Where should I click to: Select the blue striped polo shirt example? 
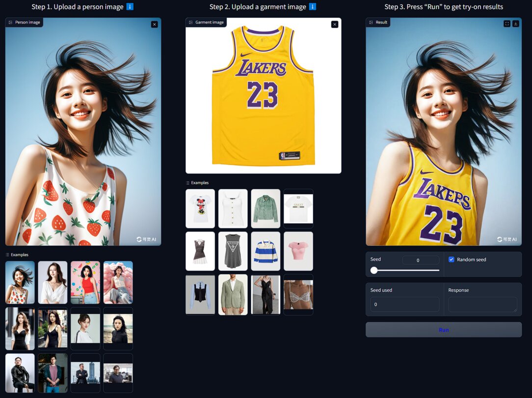tap(266, 251)
